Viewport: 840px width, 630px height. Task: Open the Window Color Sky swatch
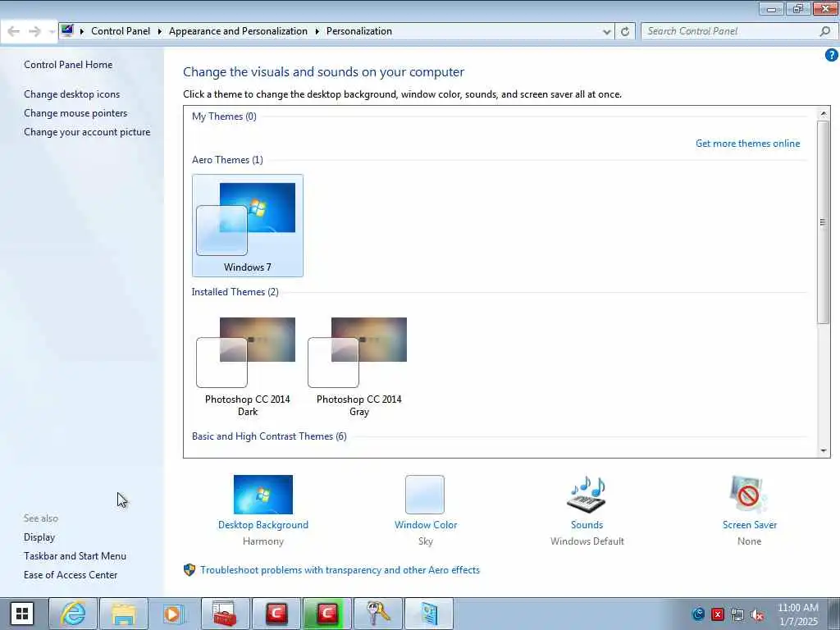(x=425, y=495)
